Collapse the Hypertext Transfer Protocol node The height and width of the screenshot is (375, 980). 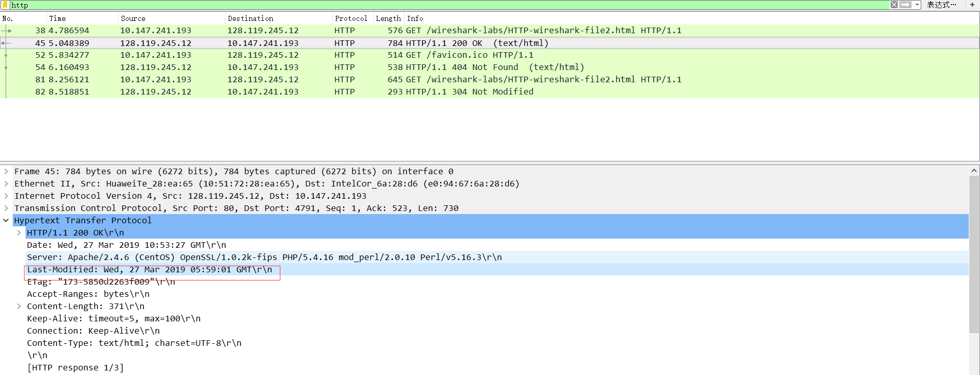pyautogui.click(x=6, y=220)
